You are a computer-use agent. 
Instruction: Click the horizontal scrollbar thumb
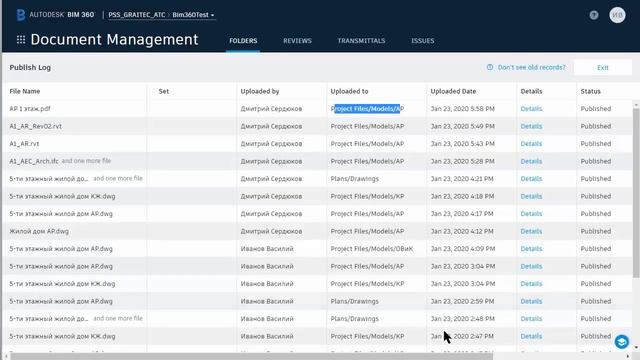pos(251,357)
